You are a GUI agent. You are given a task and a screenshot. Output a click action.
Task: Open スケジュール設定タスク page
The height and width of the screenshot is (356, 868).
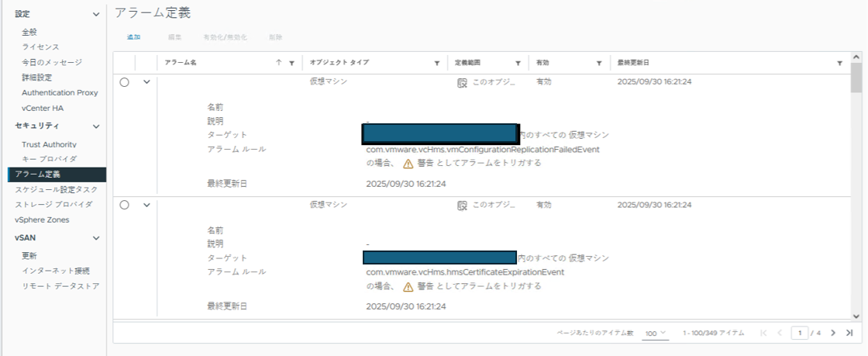pyautogui.click(x=57, y=189)
